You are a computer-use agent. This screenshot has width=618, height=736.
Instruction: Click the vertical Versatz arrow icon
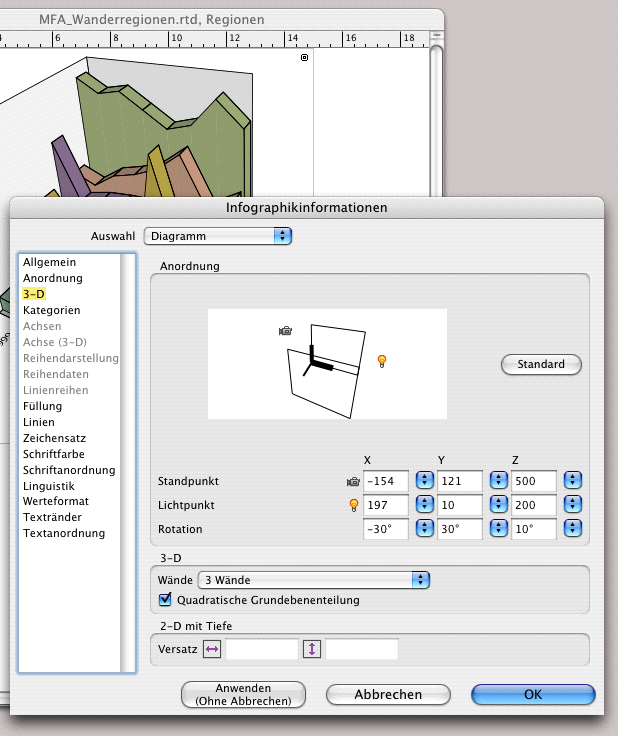tap(312, 649)
